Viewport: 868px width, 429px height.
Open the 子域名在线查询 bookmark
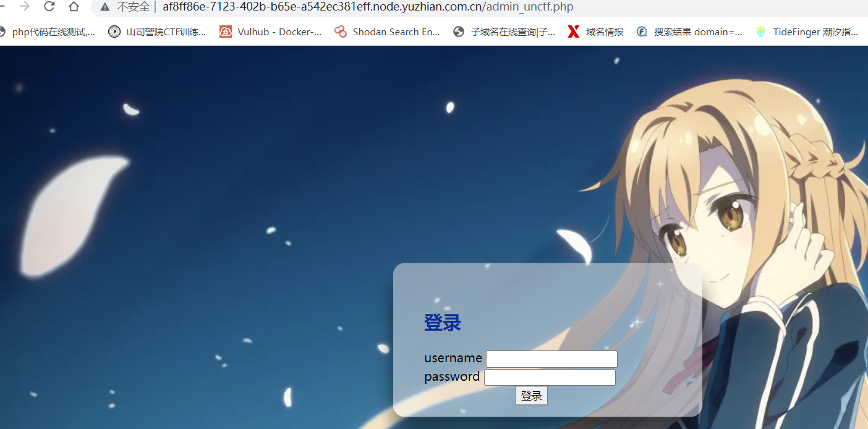(504, 32)
